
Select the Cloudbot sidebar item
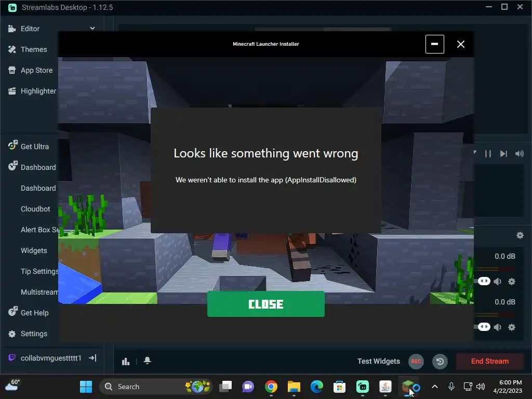coord(35,209)
